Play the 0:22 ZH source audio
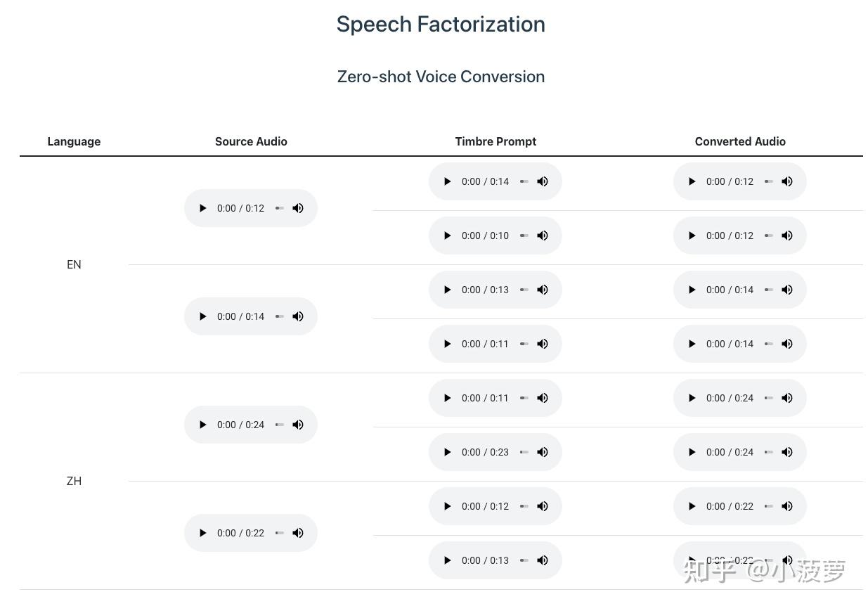 point(203,533)
